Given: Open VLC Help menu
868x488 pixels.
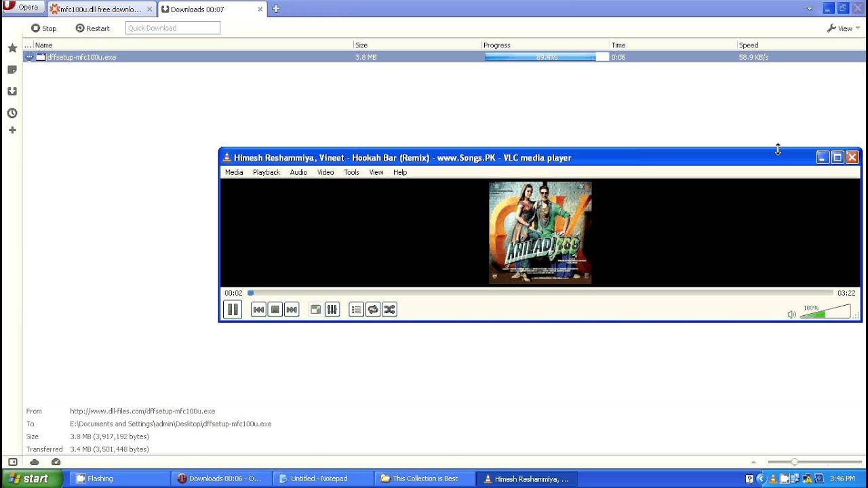Looking at the screenshot, I should point(400,172).
